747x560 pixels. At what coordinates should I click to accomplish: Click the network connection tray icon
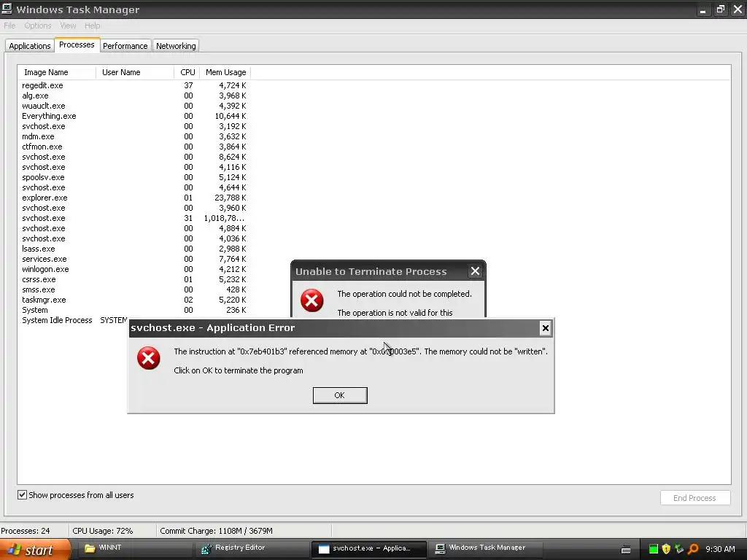[679, 549]
